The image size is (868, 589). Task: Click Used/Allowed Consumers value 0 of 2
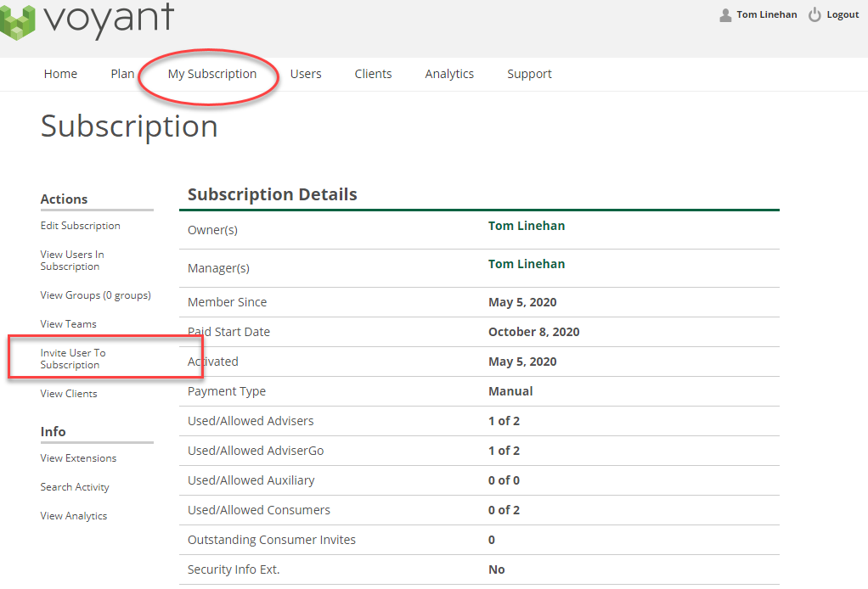(504, 510)
